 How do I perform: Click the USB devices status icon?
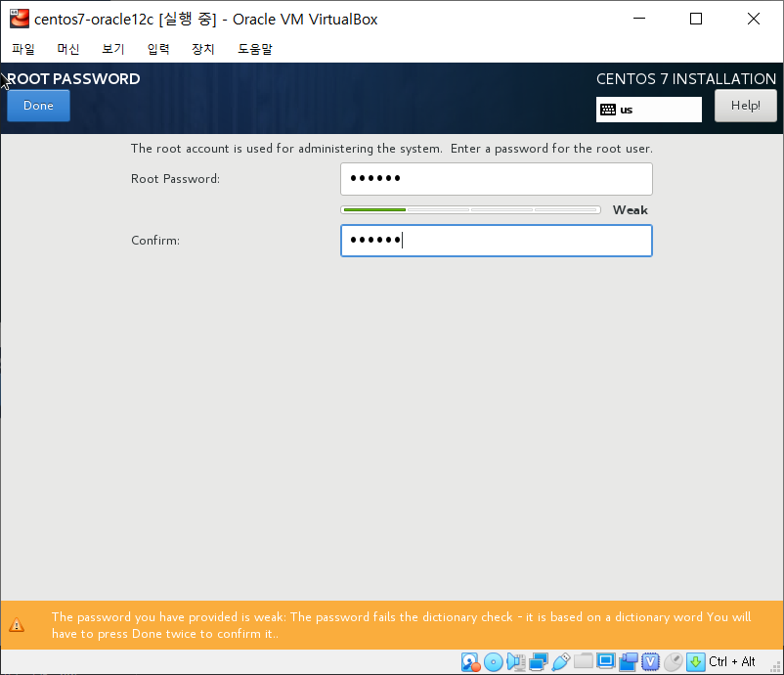pos(561,662)
